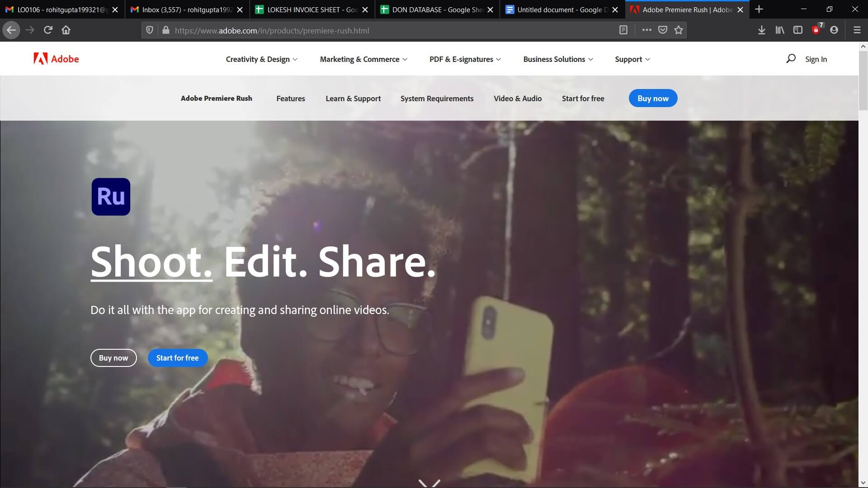Save page to Pocket icon

663,30
